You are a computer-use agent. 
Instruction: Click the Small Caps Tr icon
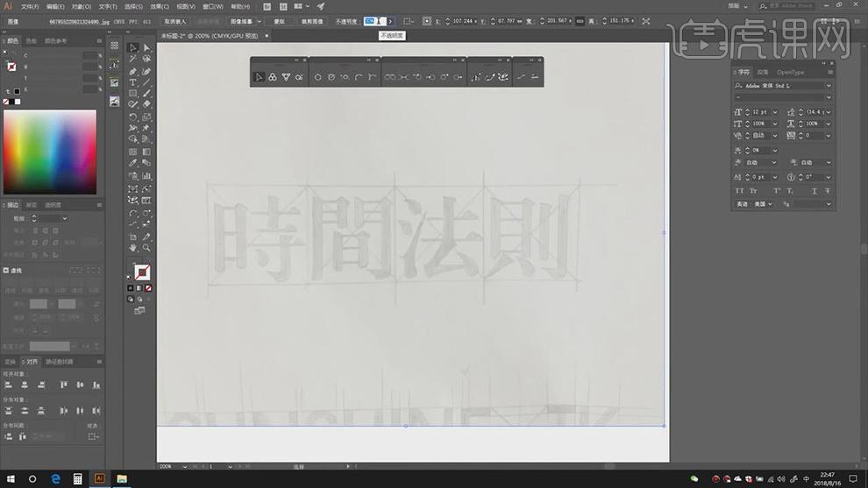coord(753,191)
